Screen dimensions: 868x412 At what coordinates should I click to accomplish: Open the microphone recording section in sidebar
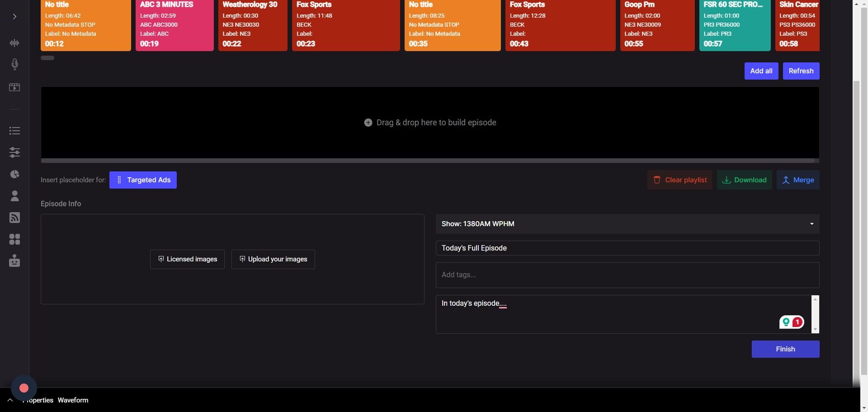14,64
